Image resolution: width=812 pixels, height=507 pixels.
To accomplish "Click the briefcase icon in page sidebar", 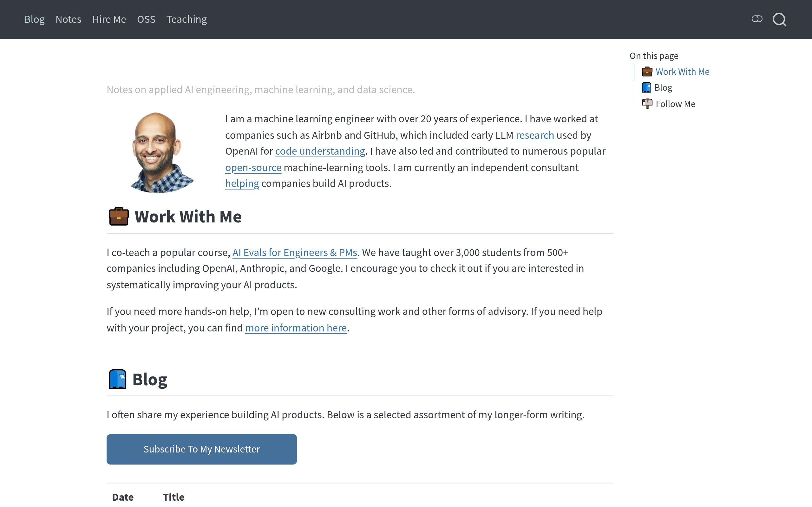I will click(x=646, y=71).
